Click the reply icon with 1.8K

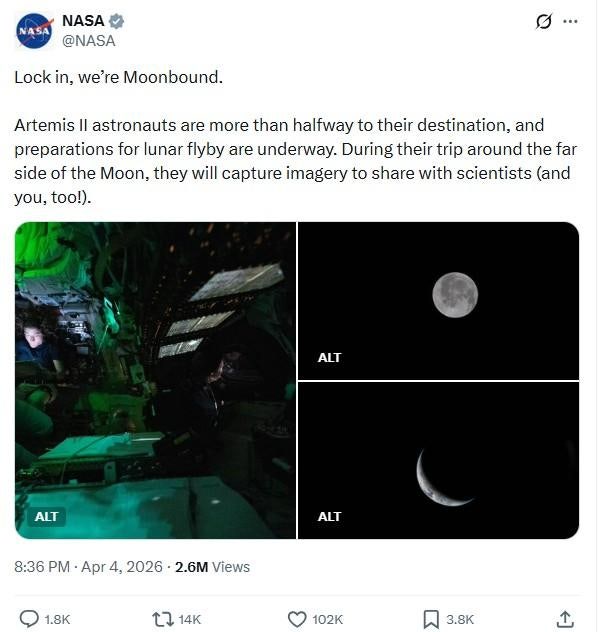30,619
